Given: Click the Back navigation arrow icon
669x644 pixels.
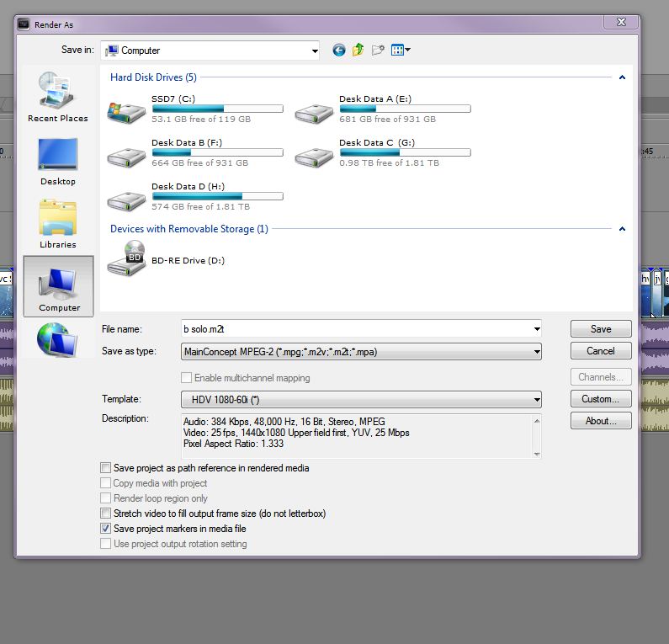Looking at the screenshot, I should tap(339, 51).
